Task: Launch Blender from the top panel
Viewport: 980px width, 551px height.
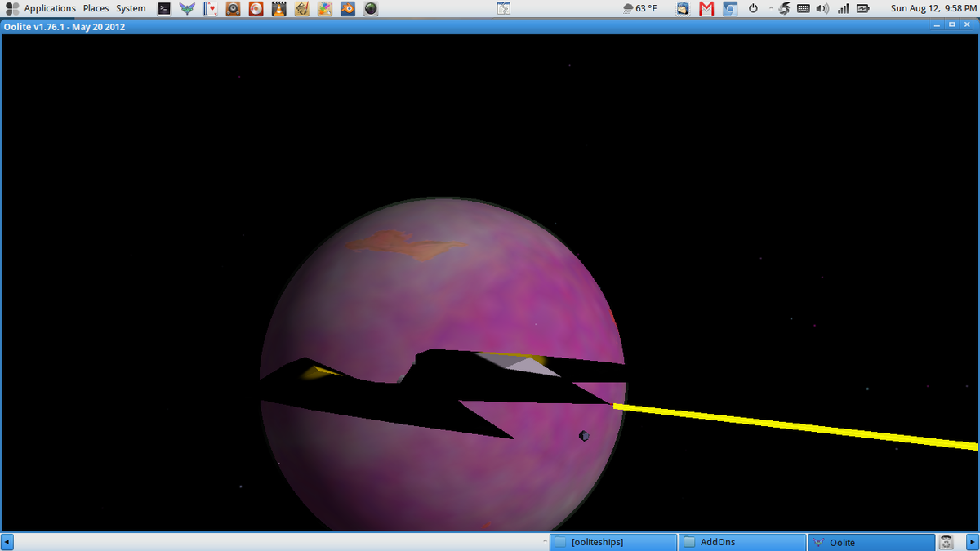Action: (348, 9)
